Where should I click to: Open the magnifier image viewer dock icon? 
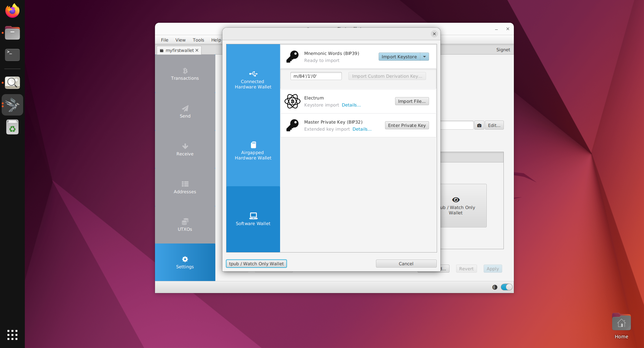pos(12,82)
